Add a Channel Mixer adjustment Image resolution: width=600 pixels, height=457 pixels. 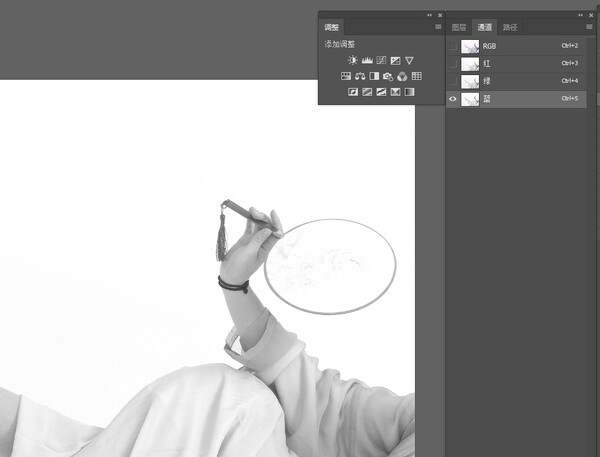(x=402, y=77)
